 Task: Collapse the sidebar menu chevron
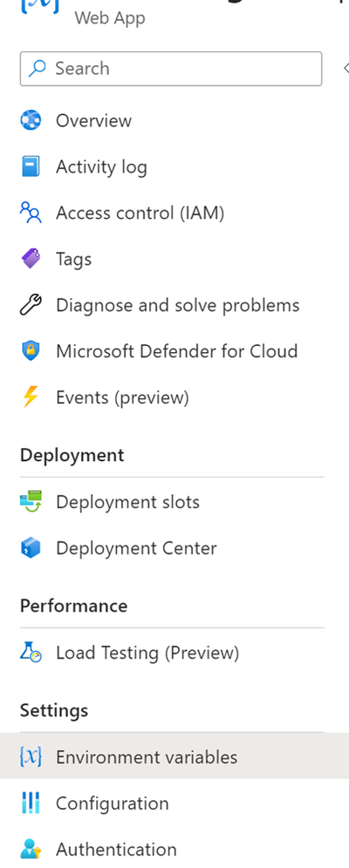[x=346, y=69]
